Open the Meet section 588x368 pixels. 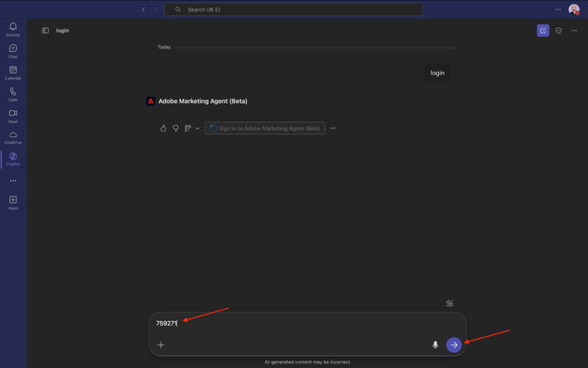[13, 116]
